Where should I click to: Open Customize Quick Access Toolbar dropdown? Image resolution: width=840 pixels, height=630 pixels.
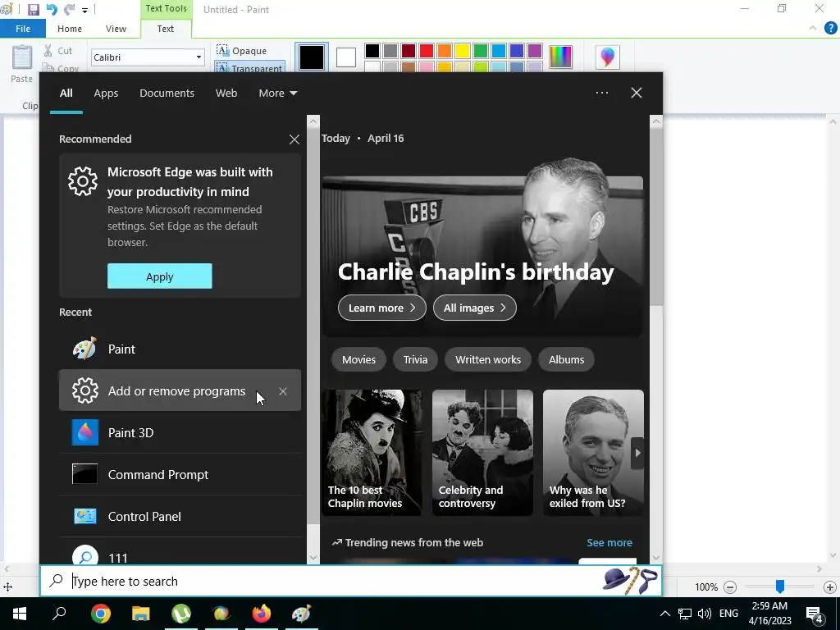click(84, 10)
